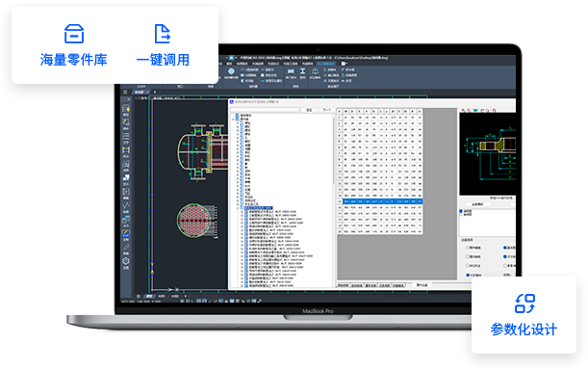Collapse the second root node in the parts tree
This screenshot has height=370, width=588.
pos(234,119)
